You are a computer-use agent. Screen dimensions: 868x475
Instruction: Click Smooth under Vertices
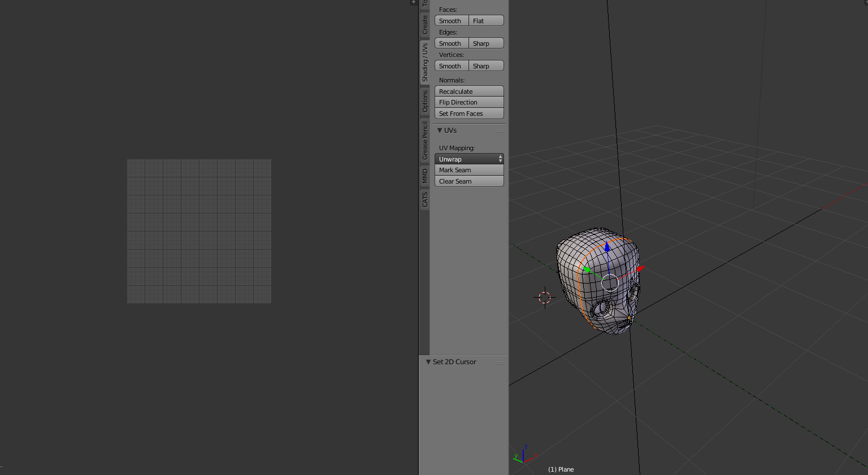tap(452, 66)
